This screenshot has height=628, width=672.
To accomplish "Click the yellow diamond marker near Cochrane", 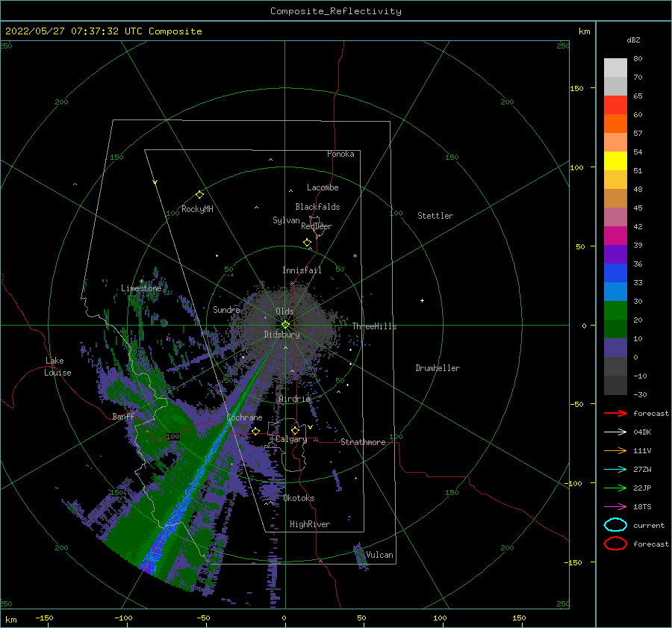I will pos(256,432).
